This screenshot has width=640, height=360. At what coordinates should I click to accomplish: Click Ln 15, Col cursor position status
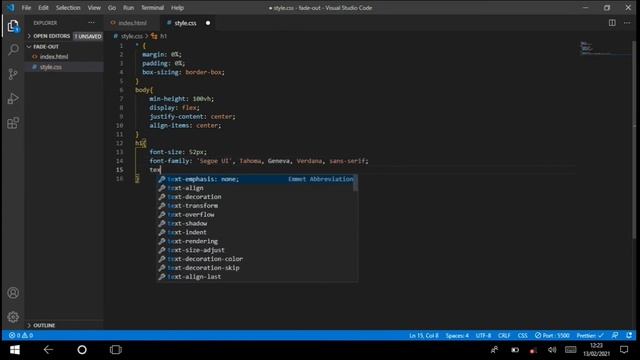pos(424,335)
